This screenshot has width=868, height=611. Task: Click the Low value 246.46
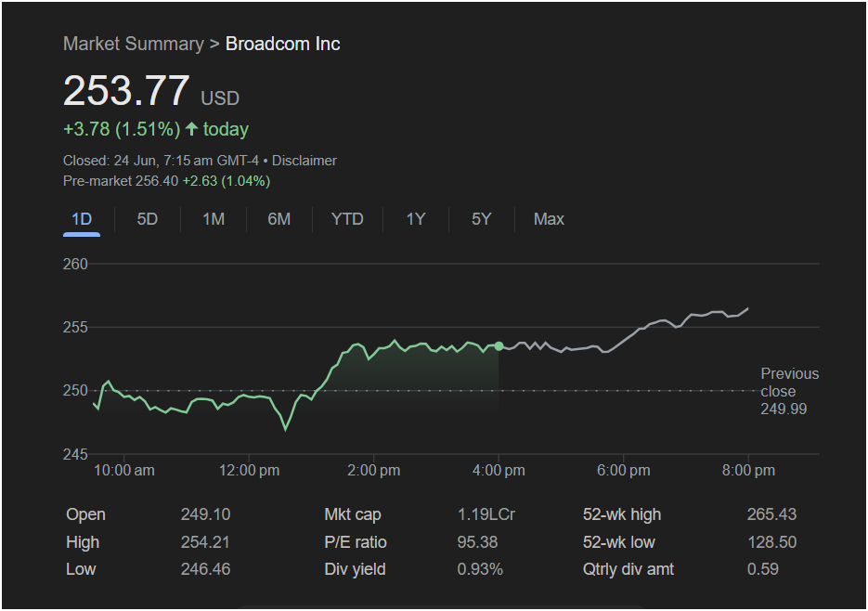pos(205,569)
